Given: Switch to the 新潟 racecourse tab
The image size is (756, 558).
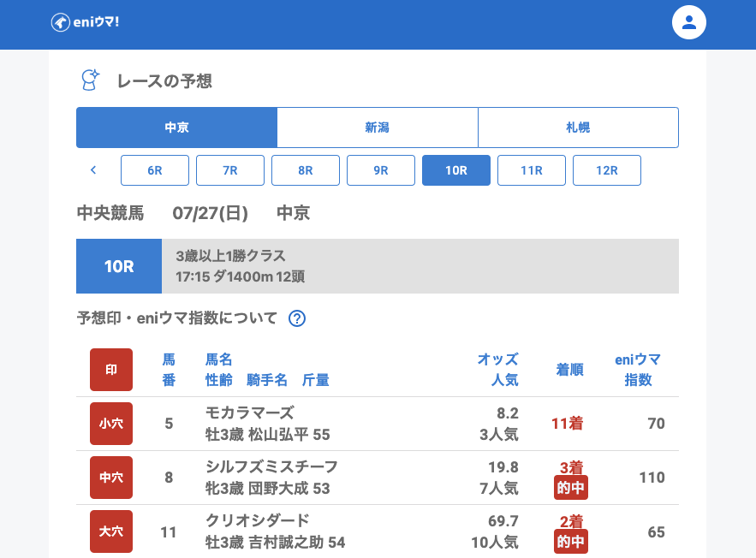Looking at the screenshot, I should [x=377, y=128].
